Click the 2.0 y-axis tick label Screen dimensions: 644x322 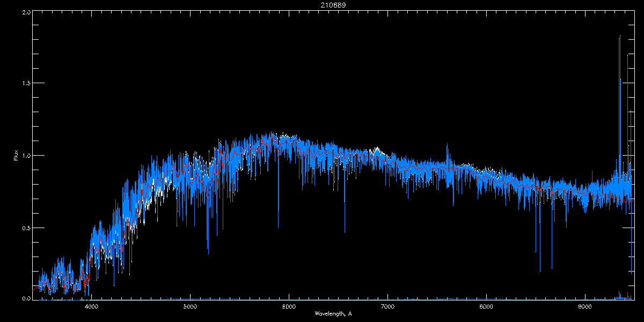pyautogui.click(x=26, y=12)
